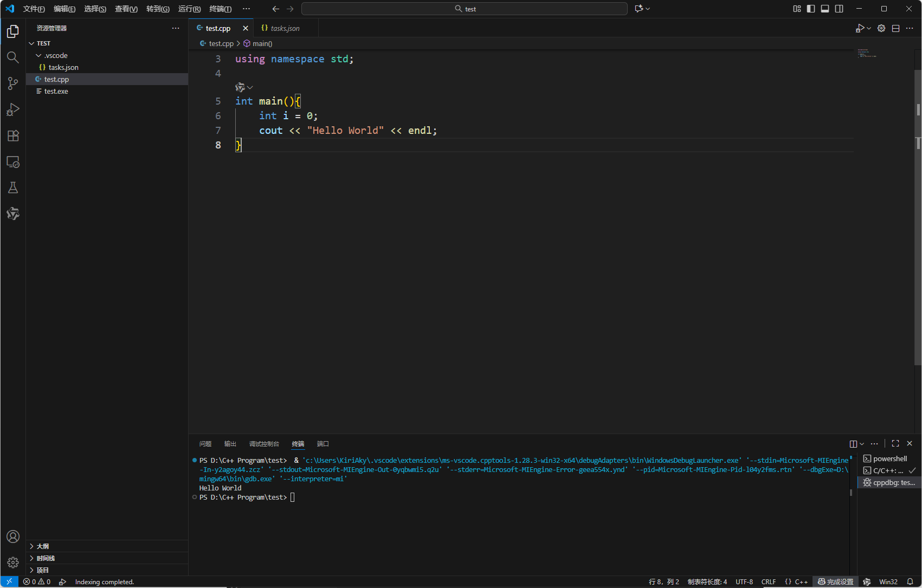The height and width of the screenshot is (588, 922).
Task: Click the Accounts icon in activity bar
Action: tap(13, 537)
